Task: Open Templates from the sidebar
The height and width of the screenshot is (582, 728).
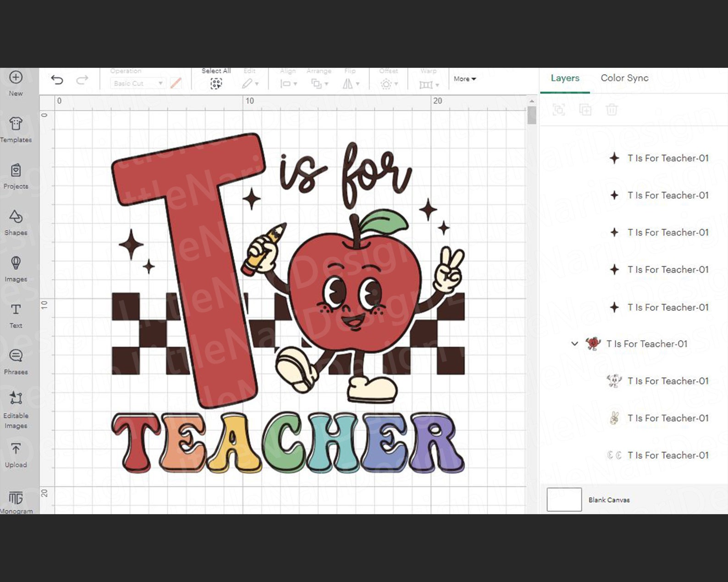Action: point(16,129)
